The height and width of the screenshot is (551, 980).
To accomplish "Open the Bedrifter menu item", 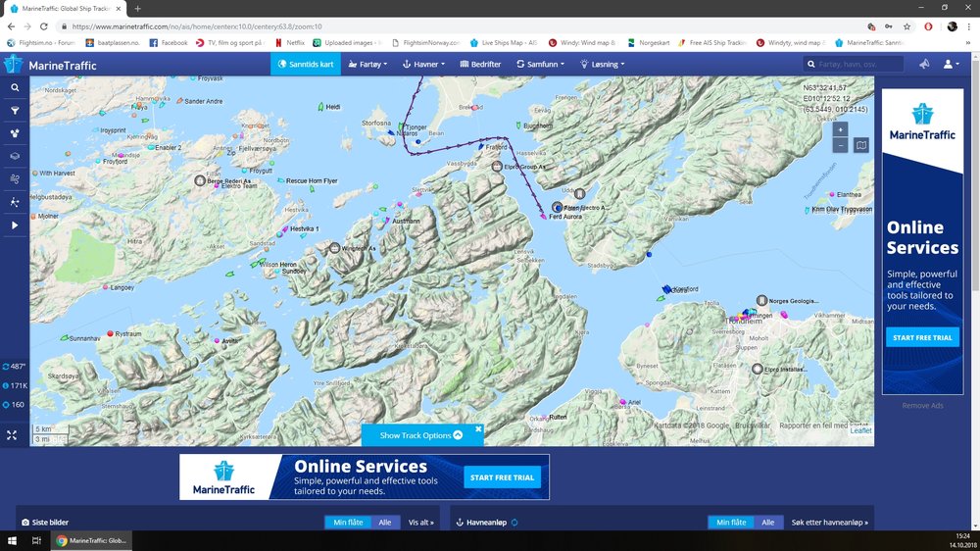I will [480, 64].
